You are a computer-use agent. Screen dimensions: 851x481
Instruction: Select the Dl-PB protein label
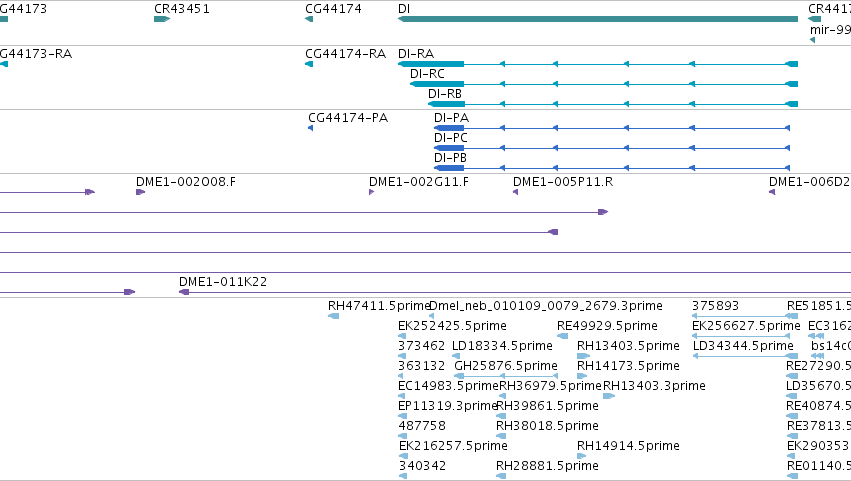[x=450, y=158]
